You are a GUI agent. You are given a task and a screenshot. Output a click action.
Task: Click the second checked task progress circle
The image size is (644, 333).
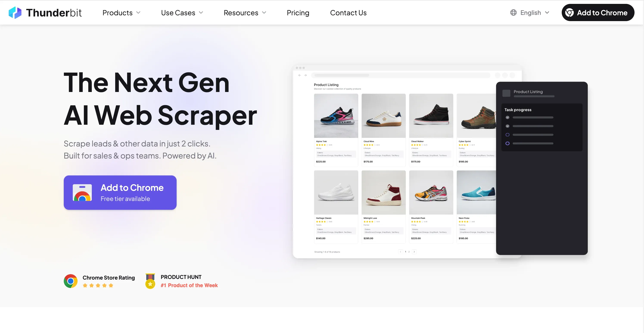click(507, 126)
